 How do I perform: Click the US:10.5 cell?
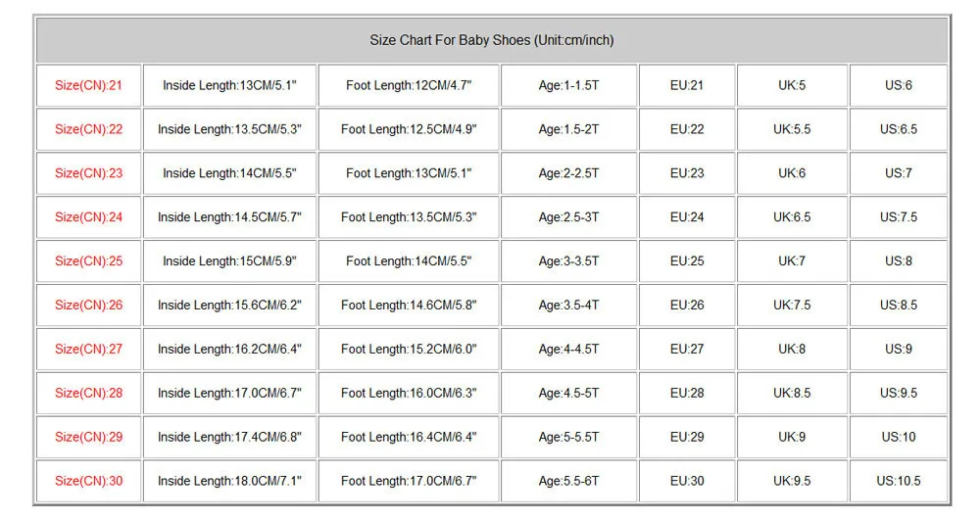coord(899,481)
